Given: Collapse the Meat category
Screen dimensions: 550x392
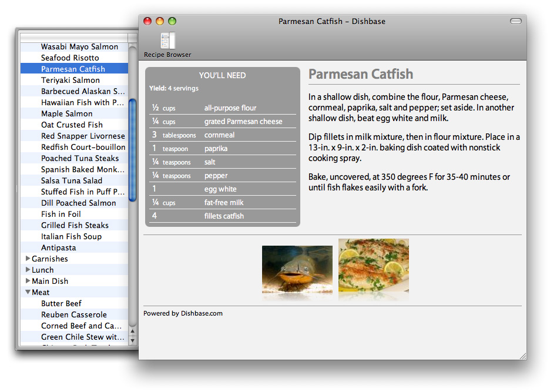Looking at the screenshot, I should pos(28,292).
